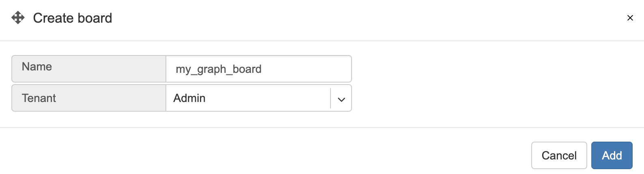The width and height of the screenshot is (644, 174).
Task: Click the blue Add button
Action: point(612,155)
